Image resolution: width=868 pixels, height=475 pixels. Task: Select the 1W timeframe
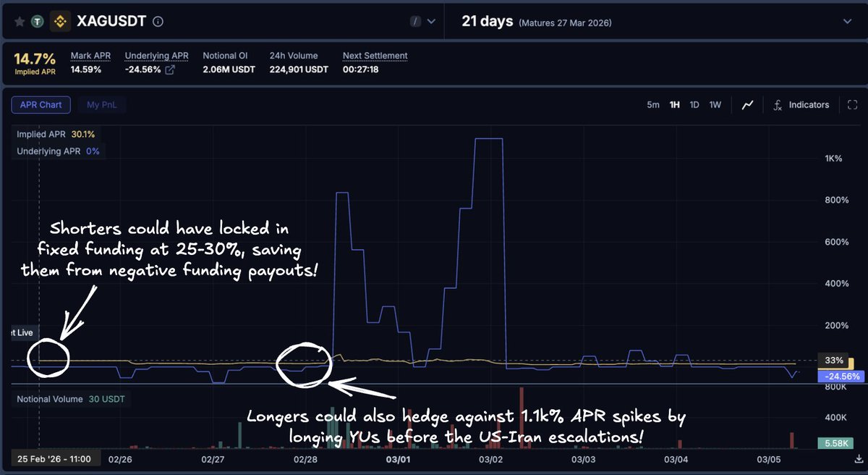(715, 105)
